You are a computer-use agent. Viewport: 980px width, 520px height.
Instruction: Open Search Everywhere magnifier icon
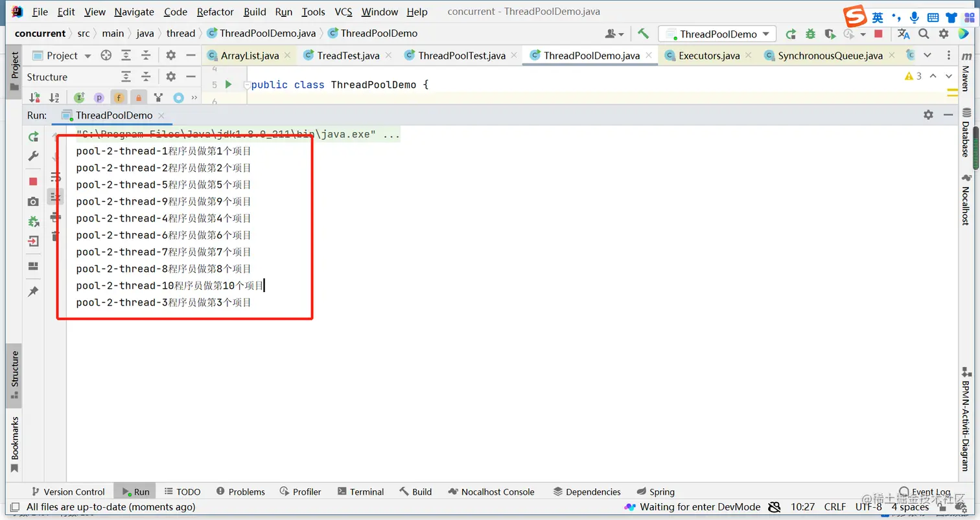(x=924, y=34)
